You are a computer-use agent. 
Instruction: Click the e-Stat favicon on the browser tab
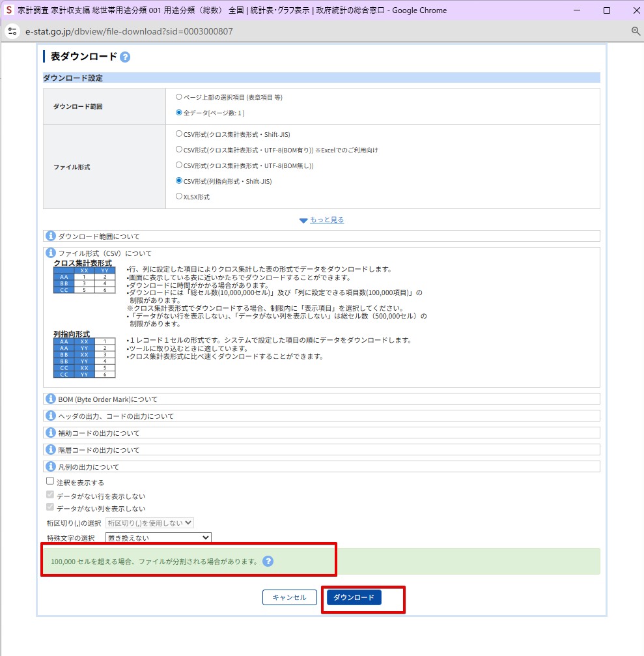(x=9, y=10)
